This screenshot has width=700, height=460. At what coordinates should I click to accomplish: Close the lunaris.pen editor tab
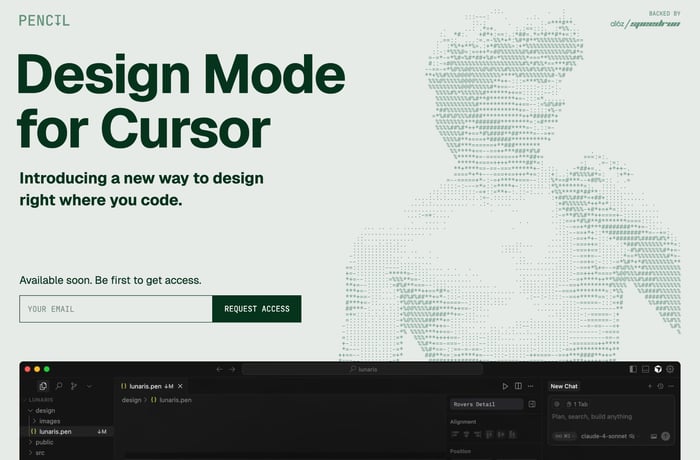click(180, 386)
